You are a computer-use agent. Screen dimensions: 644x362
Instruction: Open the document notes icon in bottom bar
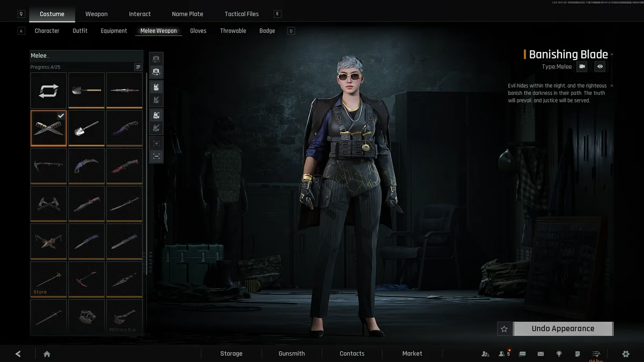pos(577,354)
